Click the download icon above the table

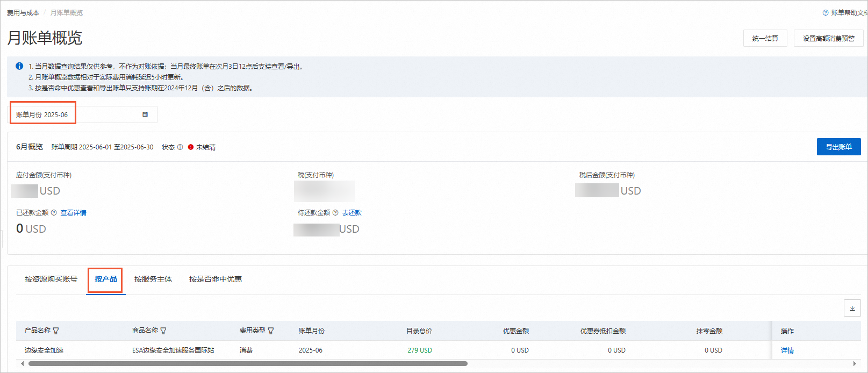852,308
